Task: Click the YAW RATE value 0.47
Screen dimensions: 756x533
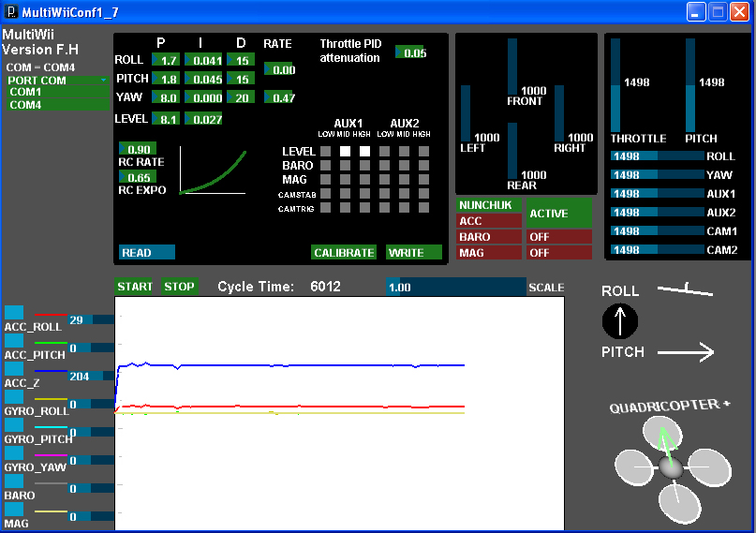Action: (278, 97)
